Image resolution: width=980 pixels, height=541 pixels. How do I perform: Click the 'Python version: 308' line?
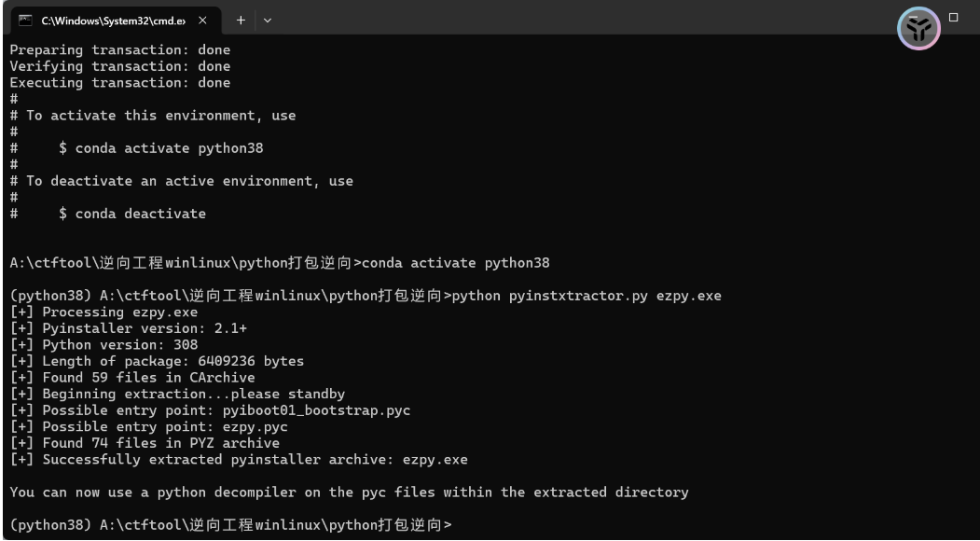pyautogui.click(x=112, y=345)
